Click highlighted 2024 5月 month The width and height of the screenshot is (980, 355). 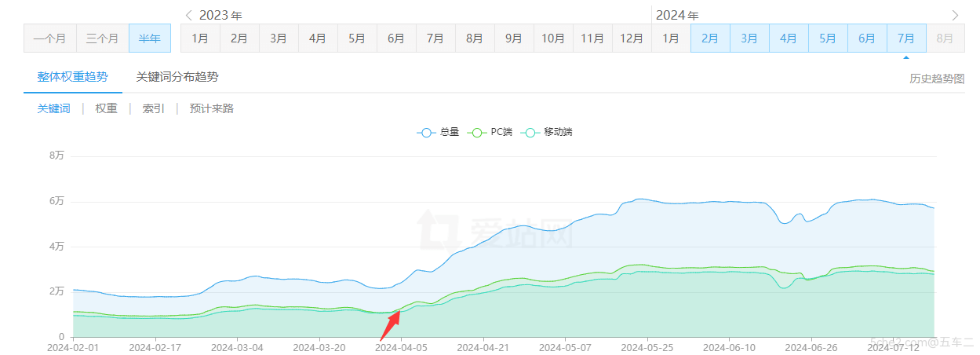[828, 38]
